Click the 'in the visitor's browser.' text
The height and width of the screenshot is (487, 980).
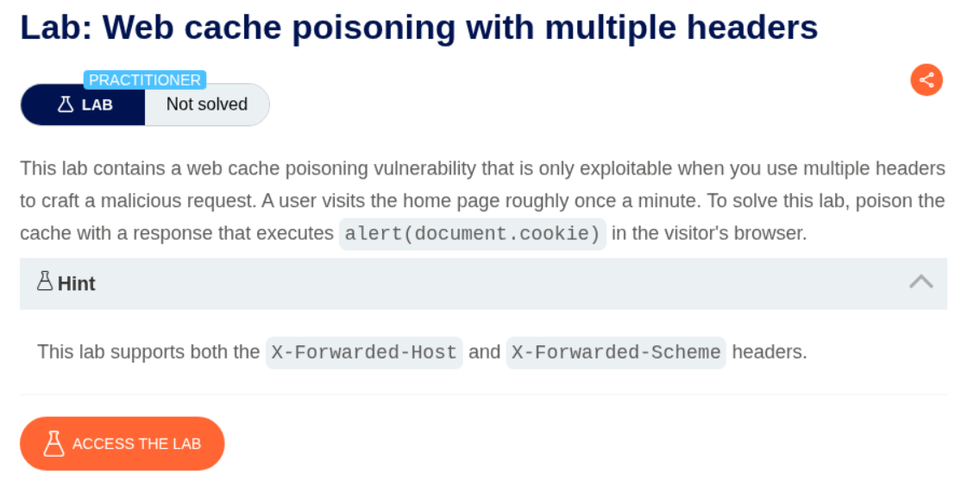point(709,234)
